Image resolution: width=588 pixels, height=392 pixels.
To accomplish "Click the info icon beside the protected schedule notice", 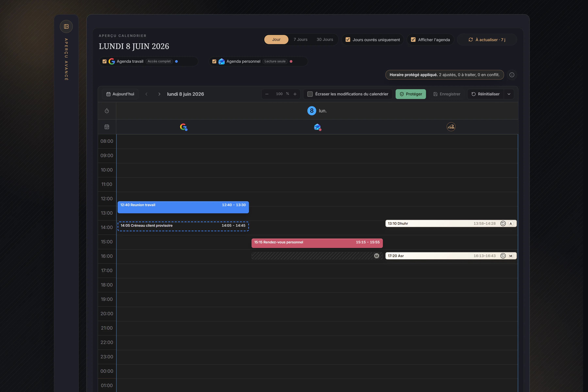I will click(512, 75).
